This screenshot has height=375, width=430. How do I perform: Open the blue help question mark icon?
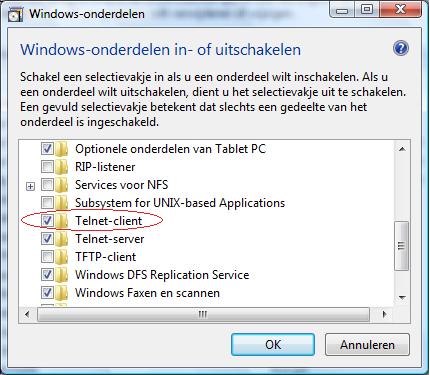pos(401,49)
